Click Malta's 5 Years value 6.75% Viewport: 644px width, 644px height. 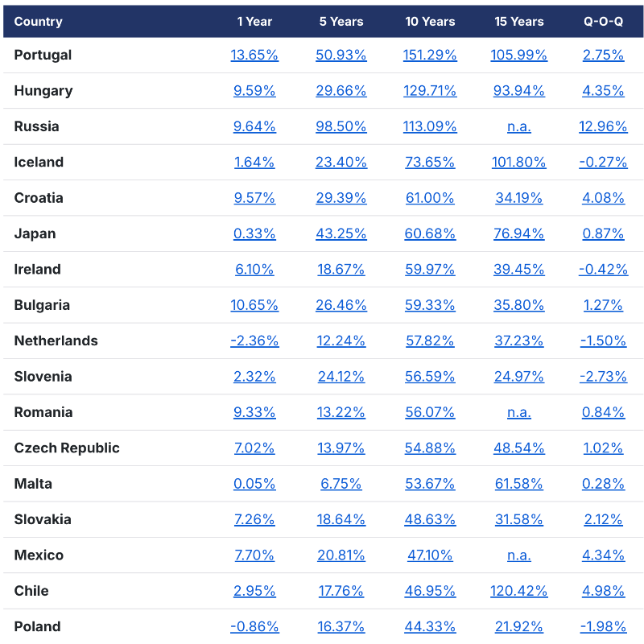point(341,484)
